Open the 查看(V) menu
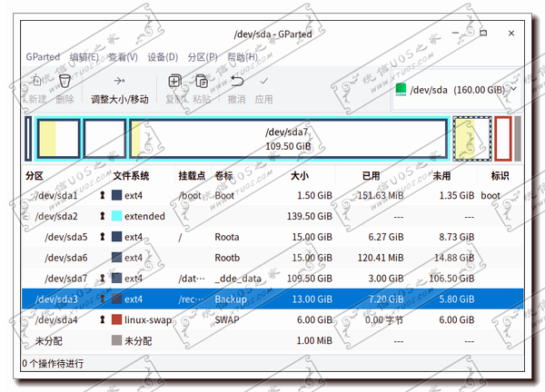545x392 pixels. (x=123, y=56)
